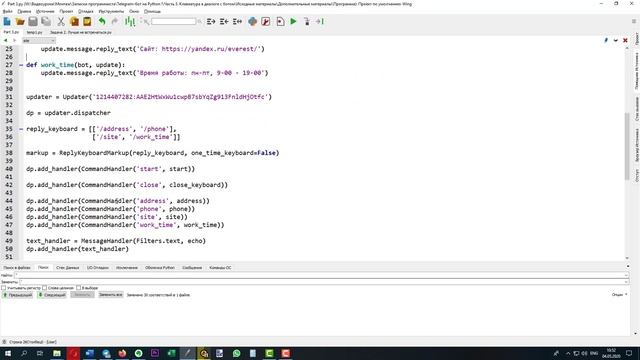Copy selection toolbar icon
This screenshot has width=640, height=360.
pyautogui.click(x=74, y=22)
